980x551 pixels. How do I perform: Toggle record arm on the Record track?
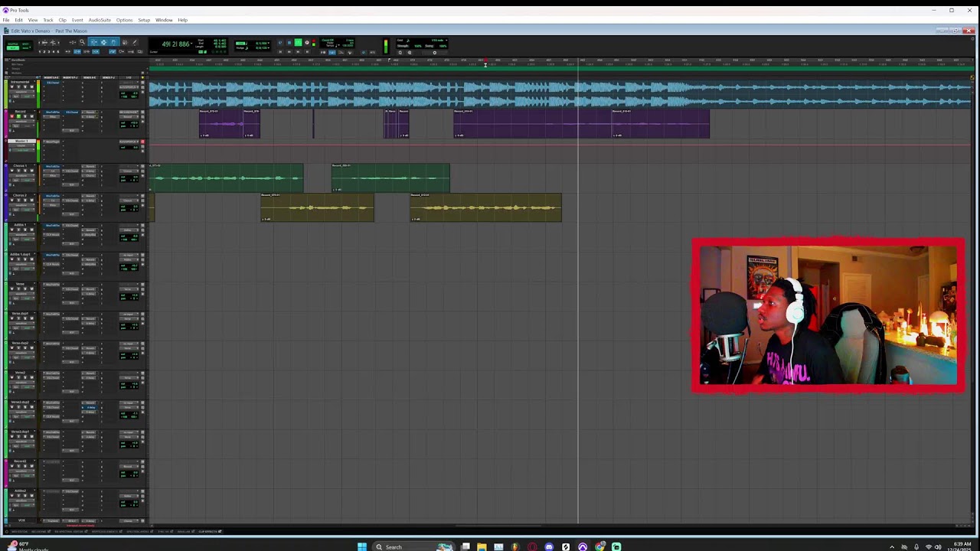coord(11,116)
